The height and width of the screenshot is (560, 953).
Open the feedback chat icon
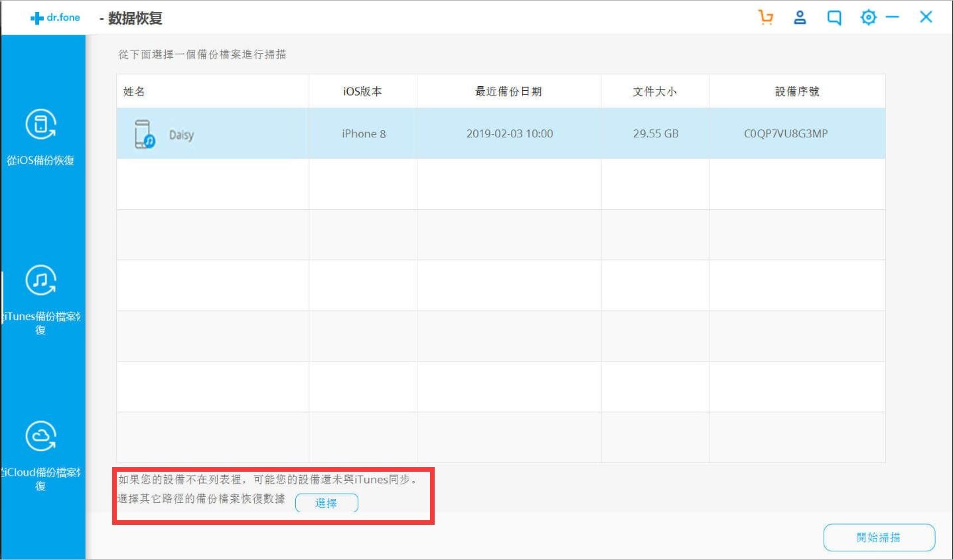(834, 18)
